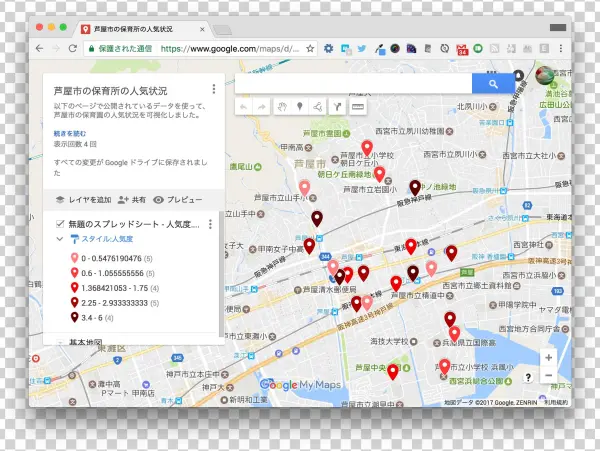The image size is (600, 451).
Task: Click the Redo arrow in map toolbar
Action: point(262,107)
